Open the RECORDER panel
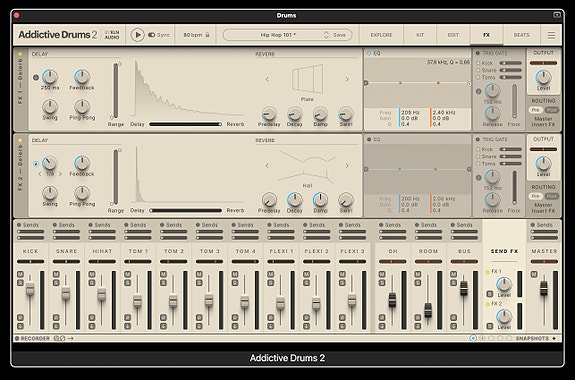Screen dimensions: 575x380 35,338
